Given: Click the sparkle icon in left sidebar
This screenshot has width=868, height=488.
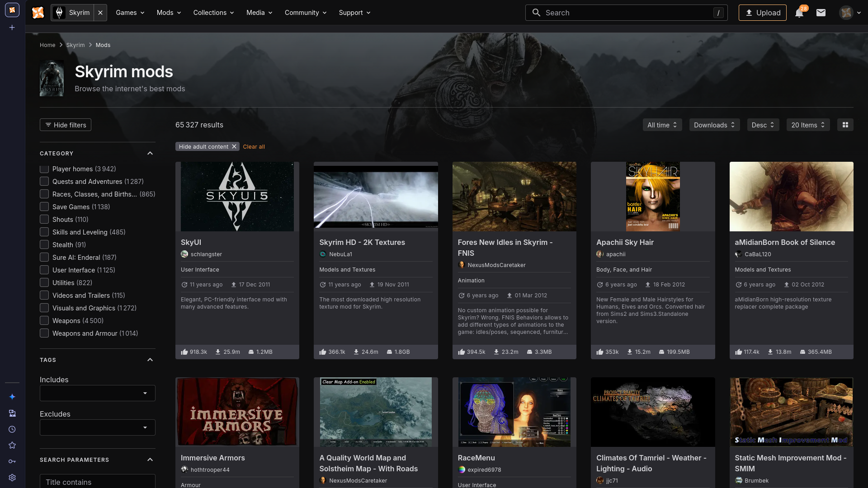Looking at the screenshot, I should (x=12, y=397).
